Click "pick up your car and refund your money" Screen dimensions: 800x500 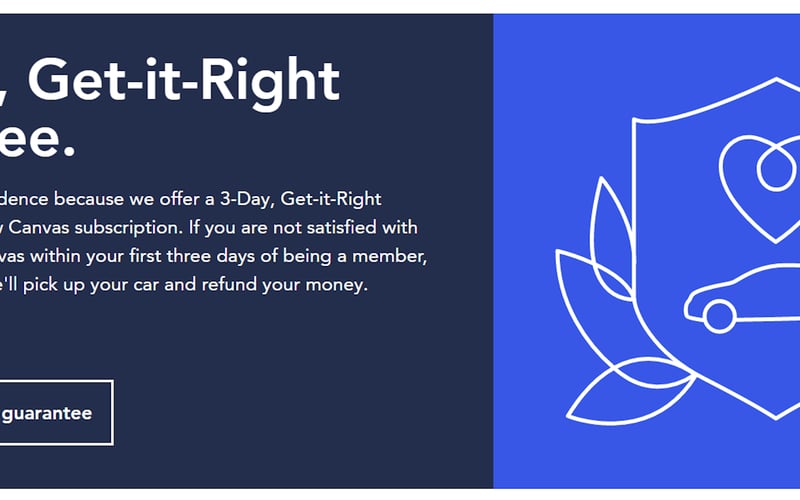point(195,284)
